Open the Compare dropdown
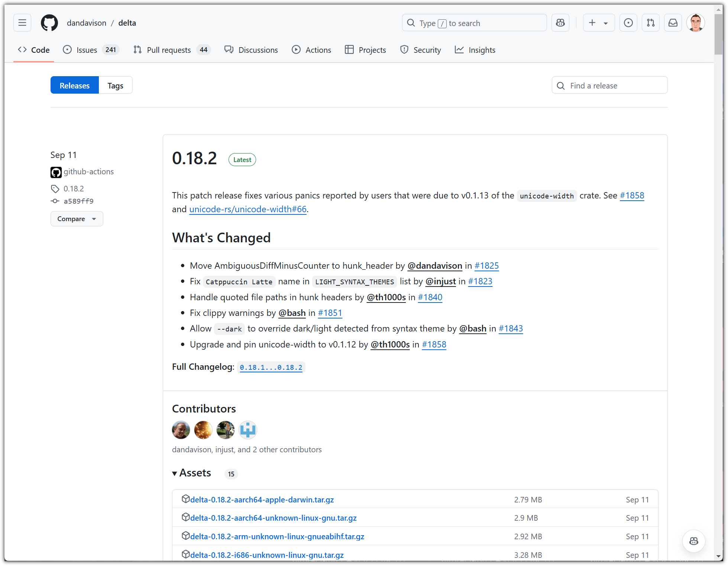Image resolution: width=728 pixels, height=566 pixels. [77, 219]
